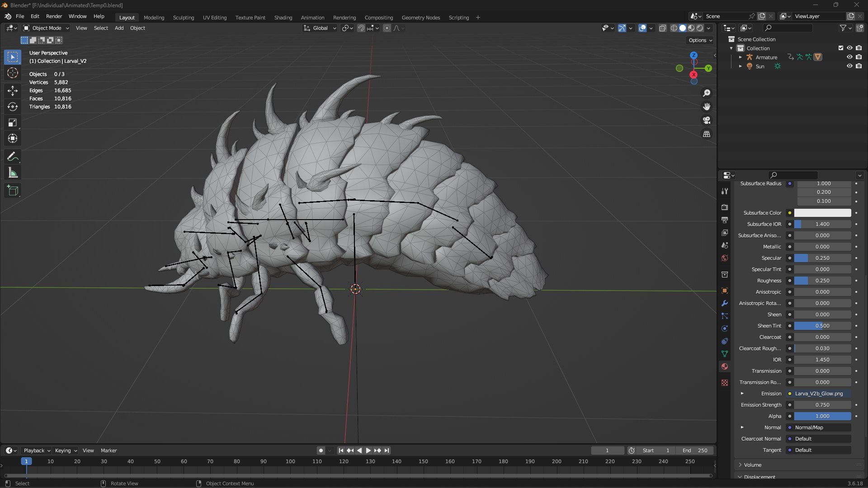Adjust the Roughness slider

click(x=822, y=281)
